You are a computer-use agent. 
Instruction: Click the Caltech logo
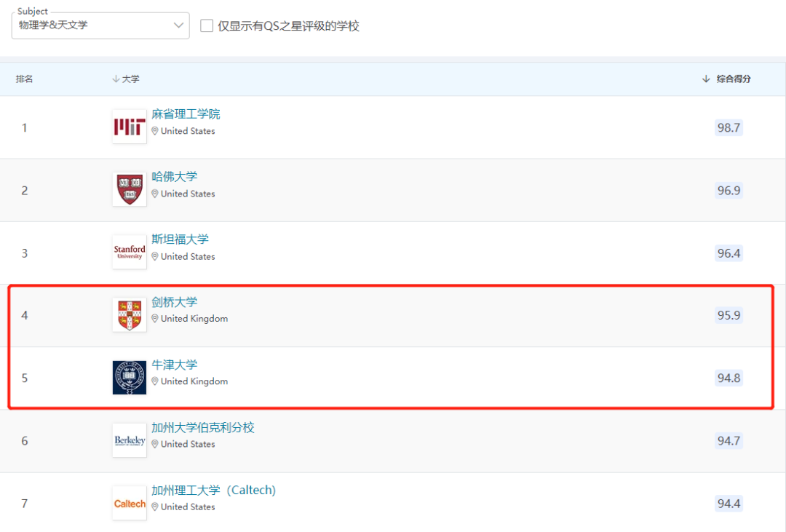point(130,503)
